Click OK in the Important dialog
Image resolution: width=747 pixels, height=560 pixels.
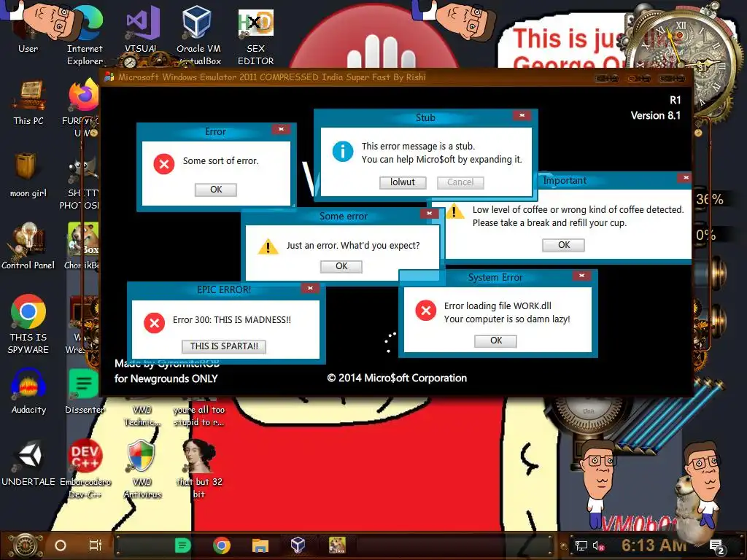click(x=564, y=245)
